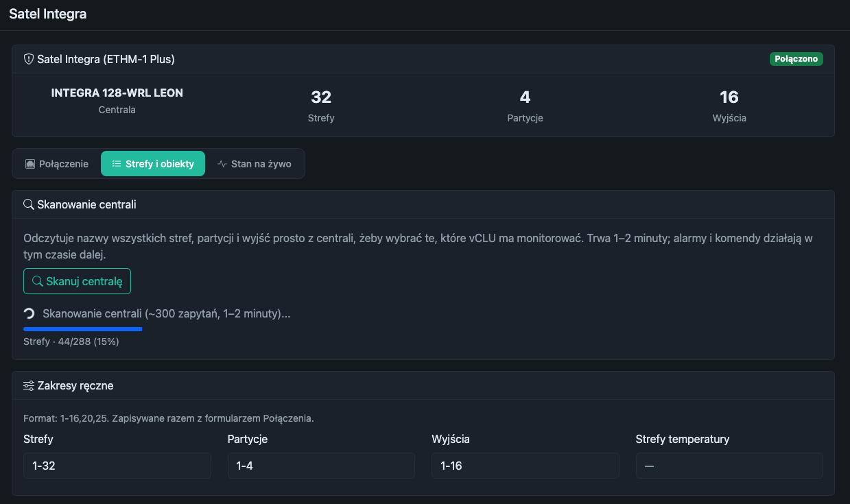Click the Zakresy ręczne section heading
Viewport: 850px width, 504px height.
point(75,385)
